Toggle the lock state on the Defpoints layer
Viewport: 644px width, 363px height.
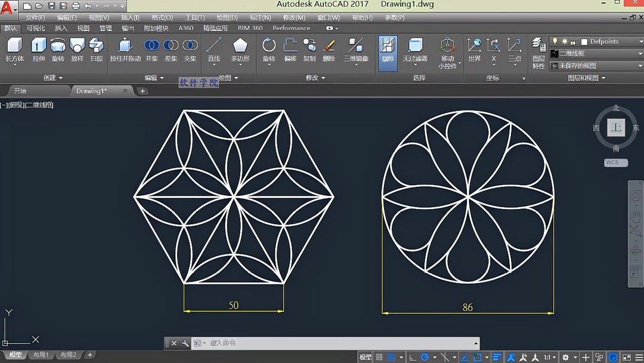(572, 42)
